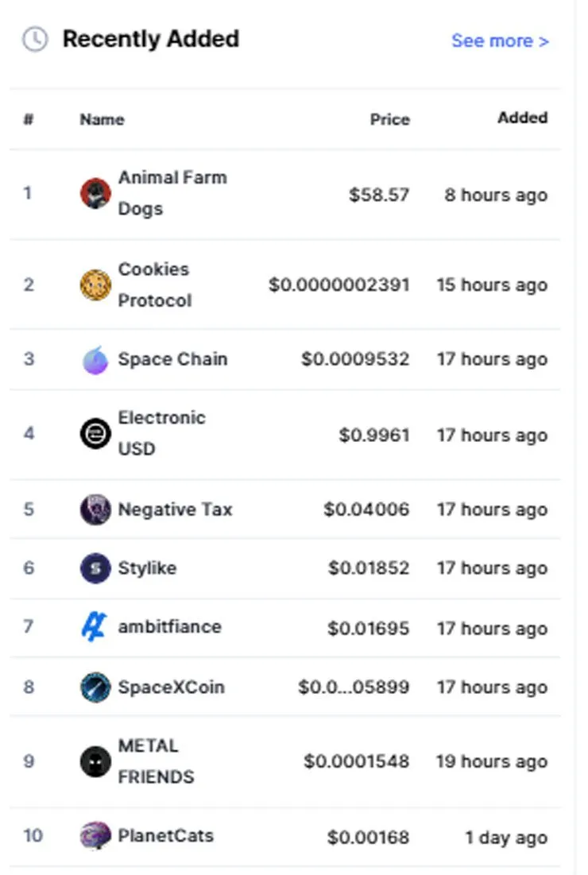The image size is (588, 875).
Task: Click the ambitfiance blue logo
Action: 95,627
